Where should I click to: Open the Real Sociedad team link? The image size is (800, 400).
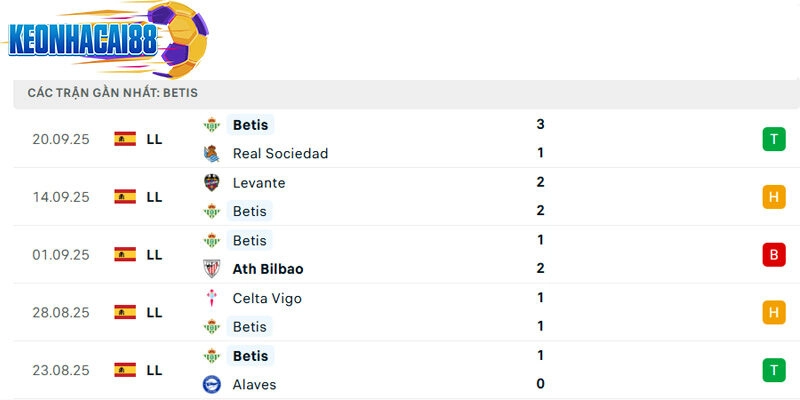point(280,154)
